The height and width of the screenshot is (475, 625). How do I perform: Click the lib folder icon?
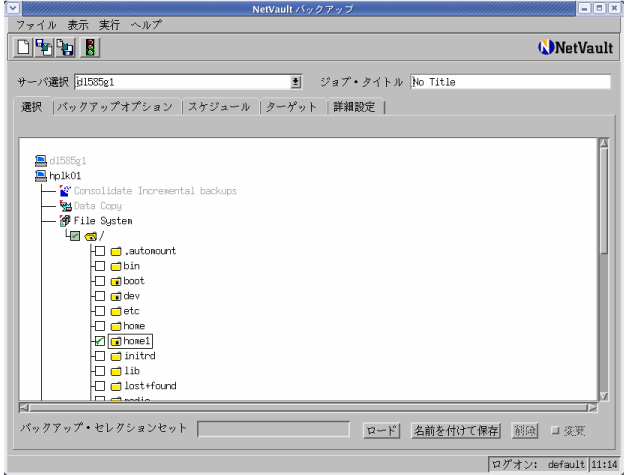coord(116,371)
